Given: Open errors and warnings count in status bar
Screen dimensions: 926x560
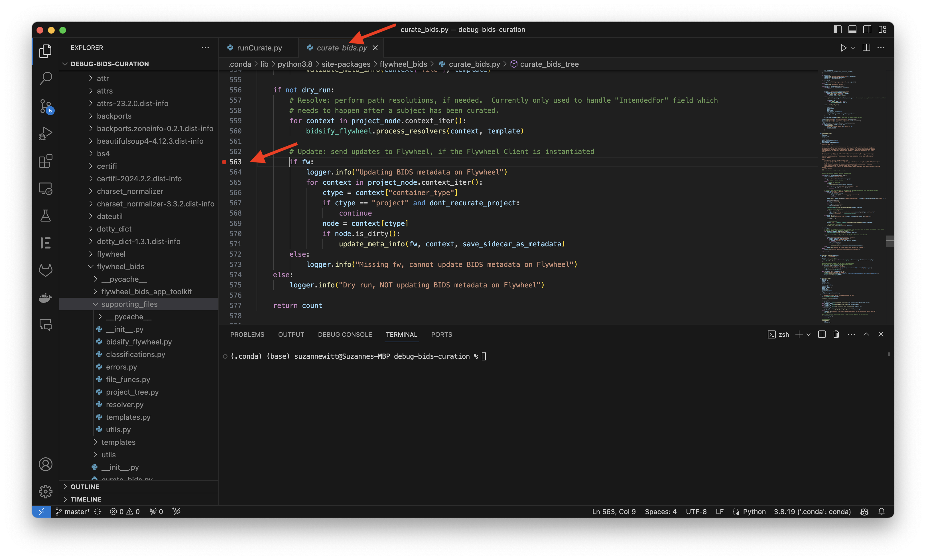Looking at the screenshot, I should (x=125, y=512).
